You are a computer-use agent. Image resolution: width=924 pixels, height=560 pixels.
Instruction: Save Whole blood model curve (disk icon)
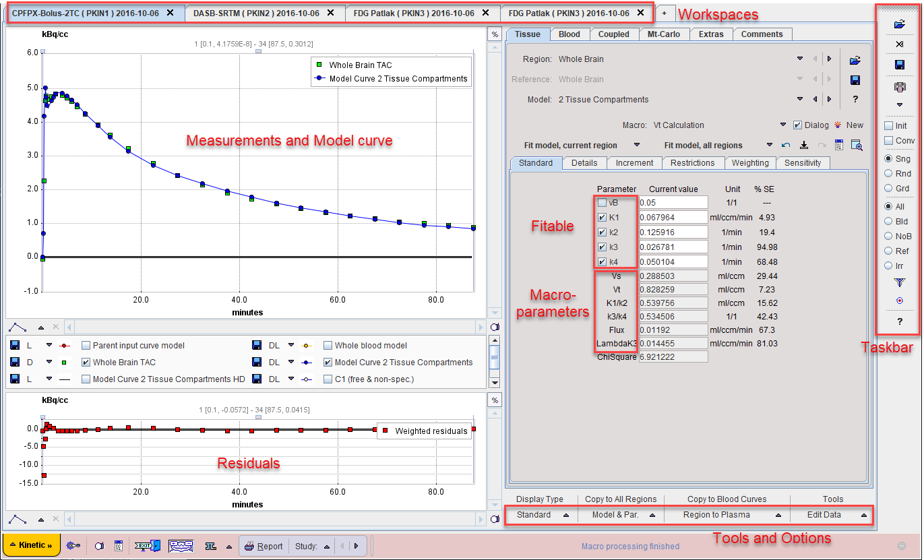tap(257, 346)
